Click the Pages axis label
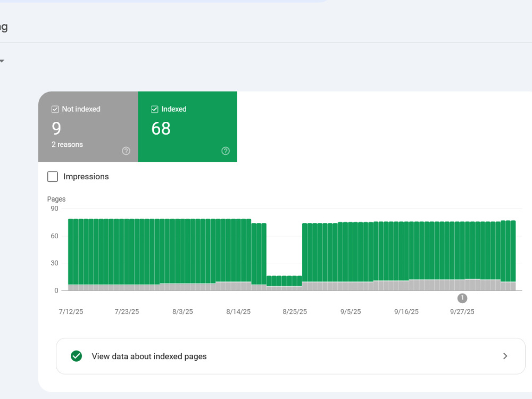This screenshot has height=399, width=532. pos(56,199)
